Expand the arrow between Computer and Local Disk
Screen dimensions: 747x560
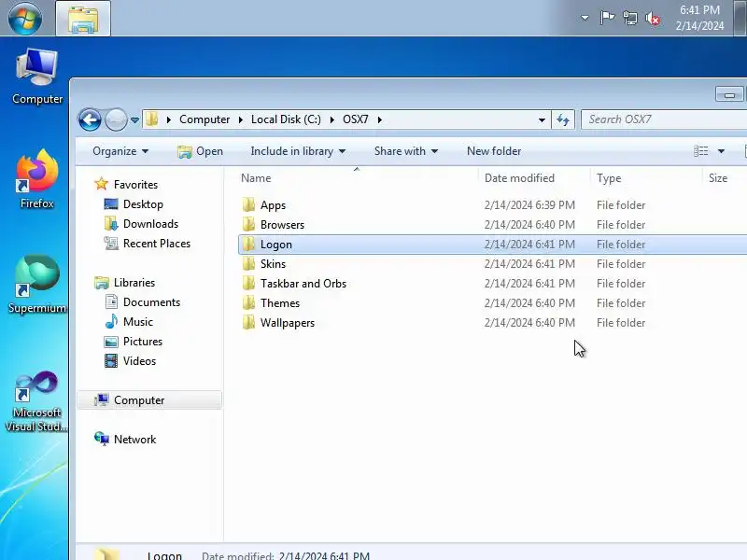241,119
